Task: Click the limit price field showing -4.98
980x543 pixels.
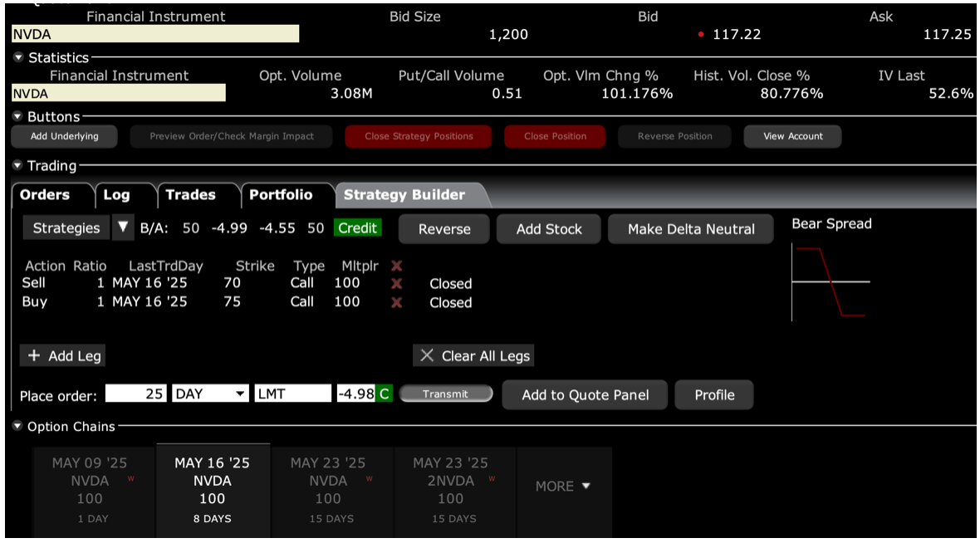Action: (x=355, y=394)
